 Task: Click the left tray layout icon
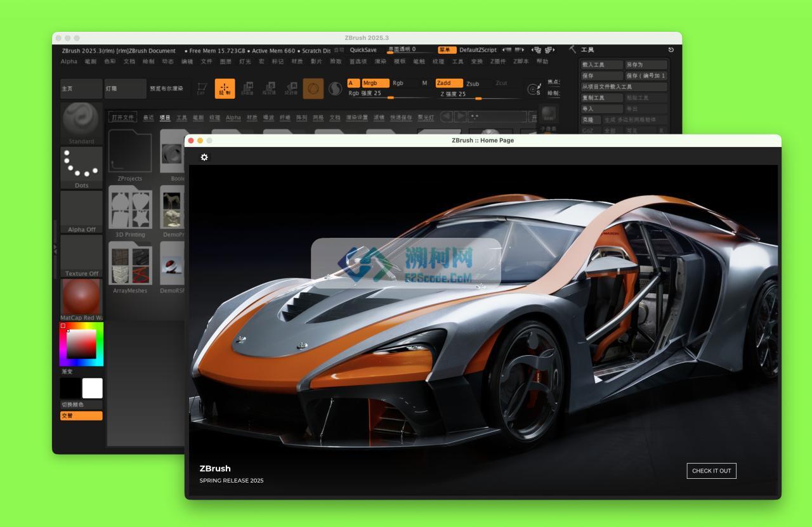(537, 50)
